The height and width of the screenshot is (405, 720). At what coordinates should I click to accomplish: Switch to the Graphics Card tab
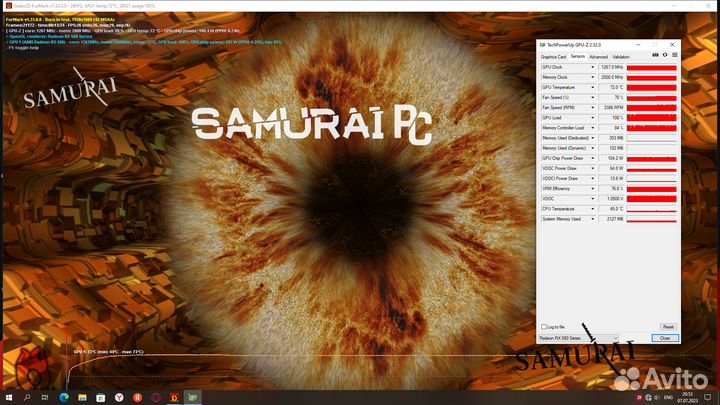[554, 57]
